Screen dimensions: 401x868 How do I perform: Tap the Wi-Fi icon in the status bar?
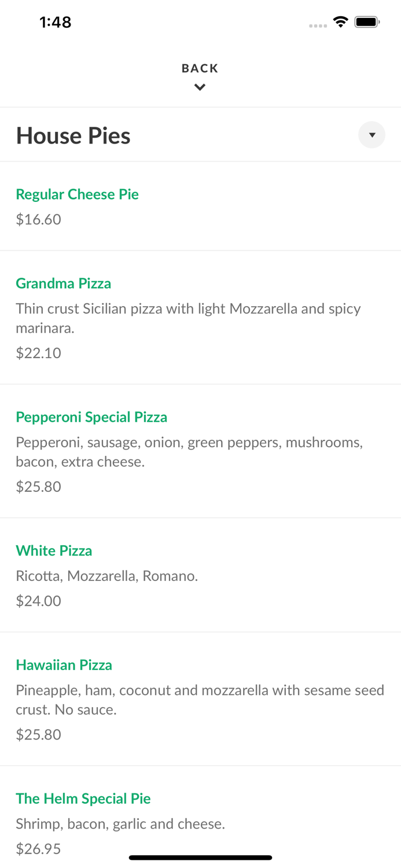coord(341,21)
